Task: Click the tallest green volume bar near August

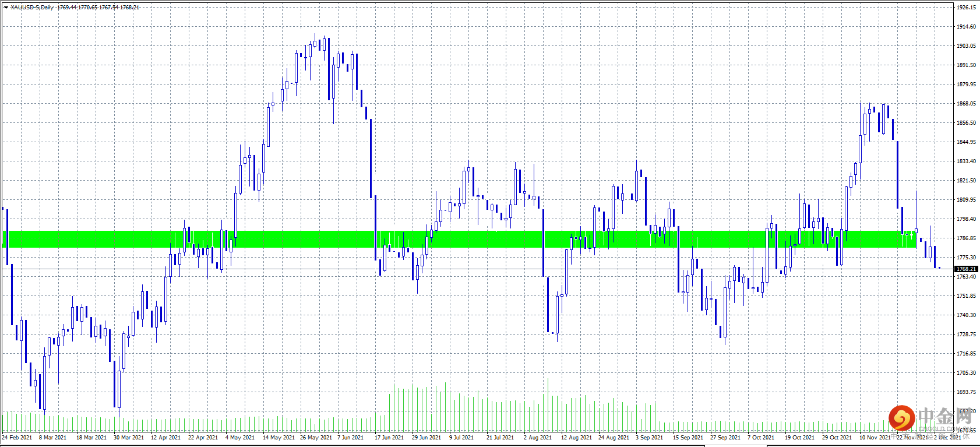Action: click(x=548, y=405)
